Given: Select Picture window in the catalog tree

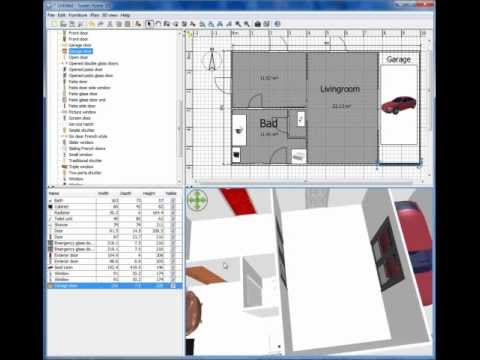Looking at the screenshot, I should tap(82, 112).
